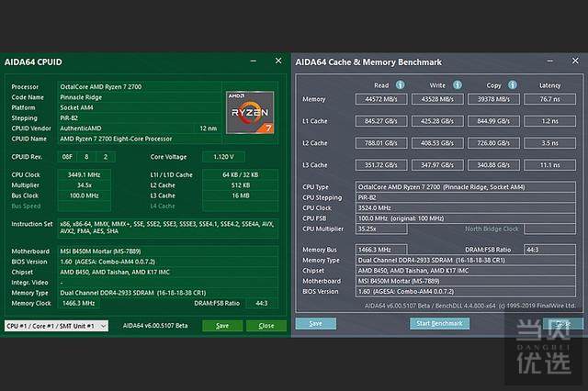Click the CPU Clock 3524.0 MHz field
This screenshot has height=391, width=588.
[466, 207]
